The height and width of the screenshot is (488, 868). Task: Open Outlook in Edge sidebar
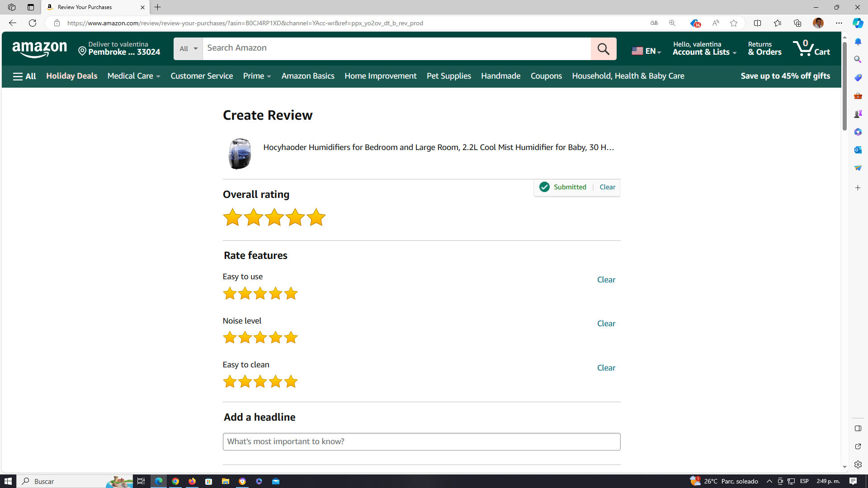click(x=858, y=150)
